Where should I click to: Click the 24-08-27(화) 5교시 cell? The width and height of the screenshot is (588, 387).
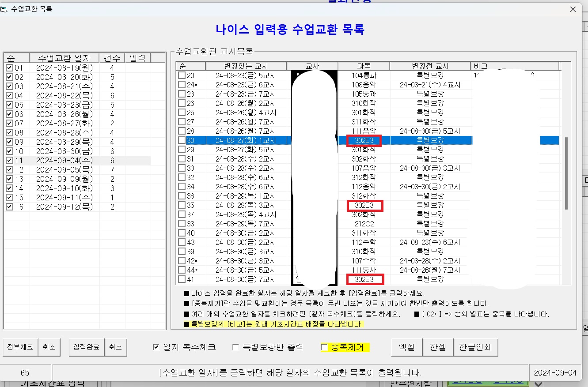pyautogui.click(x=246, y=150)
